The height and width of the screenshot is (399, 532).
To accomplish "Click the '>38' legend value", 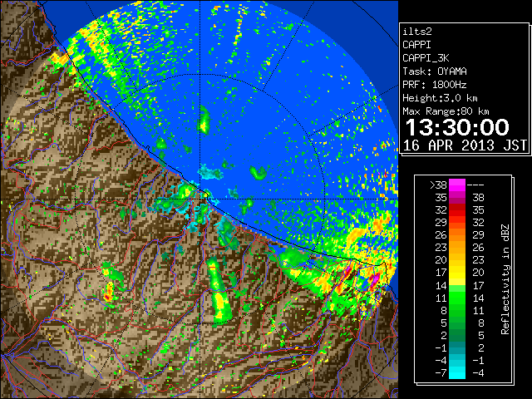I will pos(438,185).
